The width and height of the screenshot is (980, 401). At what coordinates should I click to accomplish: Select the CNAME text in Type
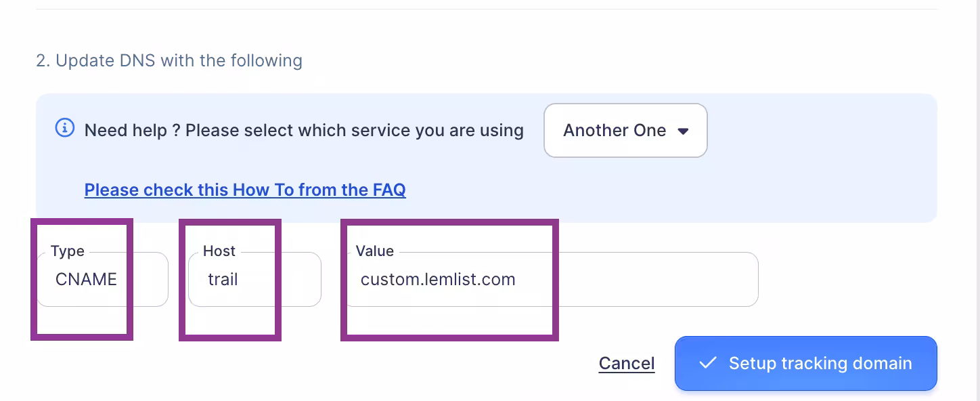pyautogui.click(x=86, y=280)
